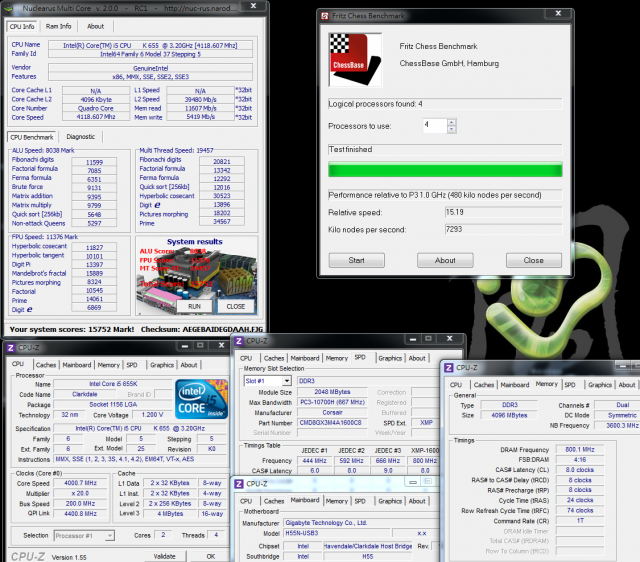Click the CPU Name field in Nuclearus
This screenshot has width=640, height=562.
[x=150, y=45]
